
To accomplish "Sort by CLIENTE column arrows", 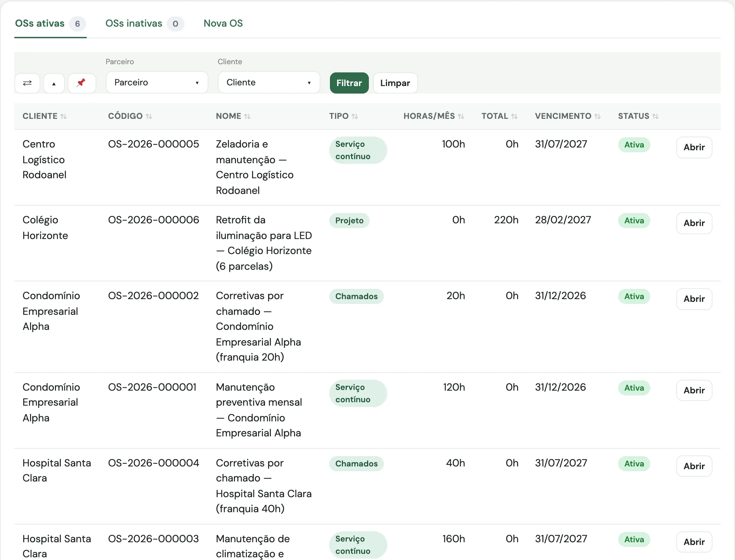I will (64, 116).
